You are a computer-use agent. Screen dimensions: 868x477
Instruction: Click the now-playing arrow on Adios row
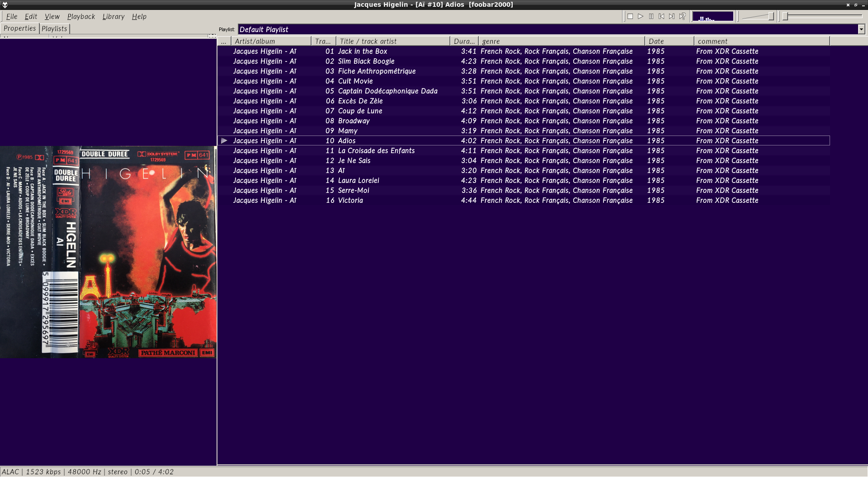[224, 141]
